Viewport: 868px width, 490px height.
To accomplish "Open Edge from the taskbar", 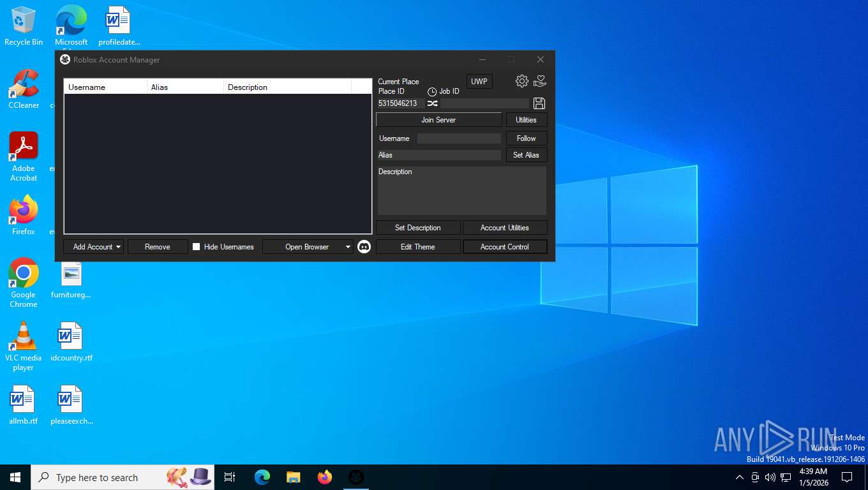I will coord(262,477).
